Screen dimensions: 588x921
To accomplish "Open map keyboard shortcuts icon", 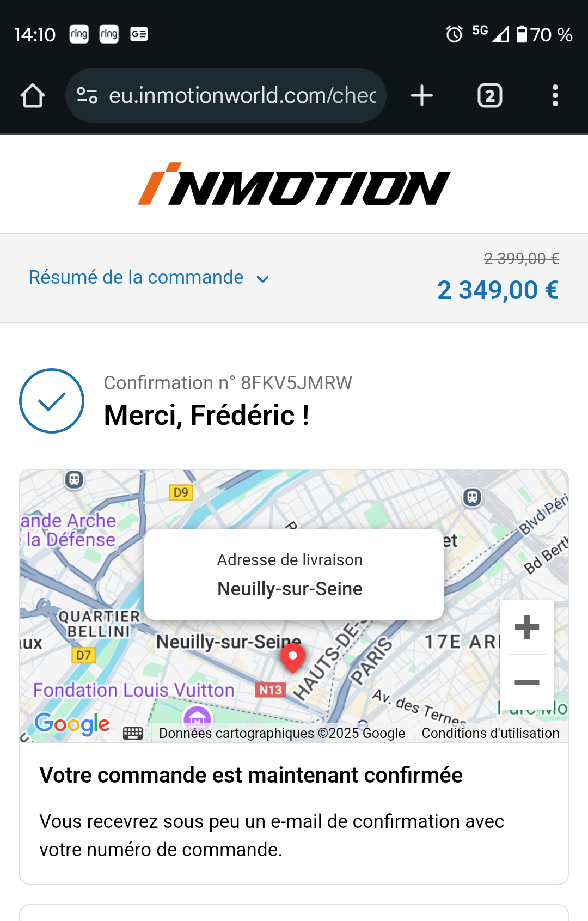I will [x=133, y=733].
